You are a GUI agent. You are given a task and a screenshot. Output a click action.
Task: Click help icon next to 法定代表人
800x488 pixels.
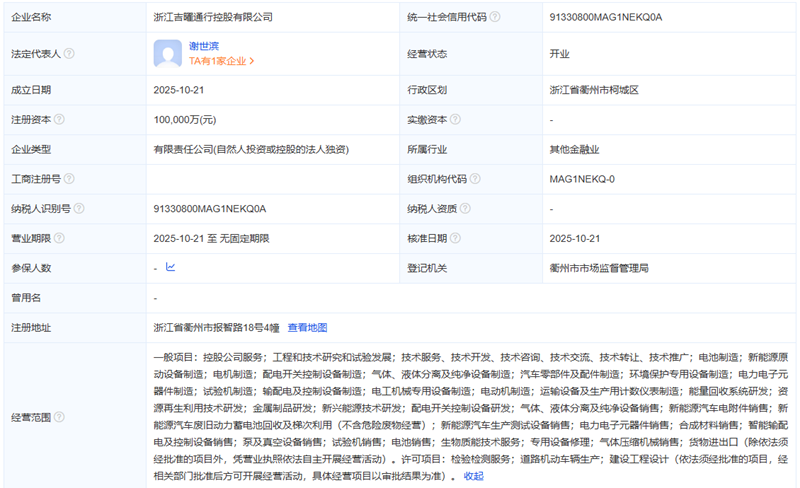(69, 54)
